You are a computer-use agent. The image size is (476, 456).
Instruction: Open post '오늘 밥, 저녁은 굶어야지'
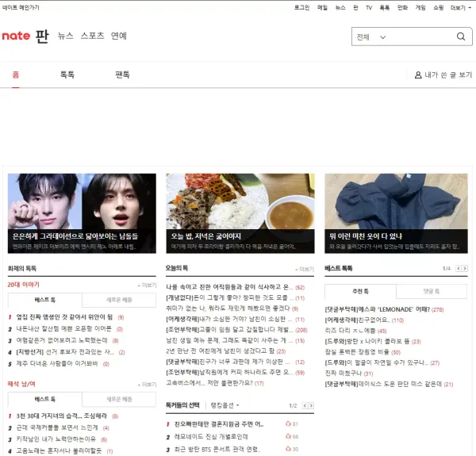coord(205,236)
